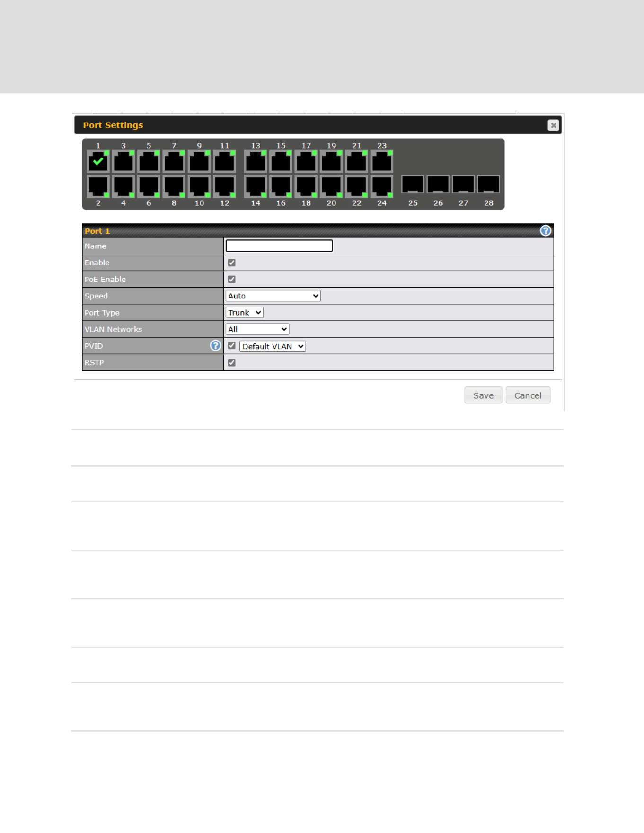The image size is (644, 833).
Task: Select port 18 in the port diagram
Action: pos(306,186)
